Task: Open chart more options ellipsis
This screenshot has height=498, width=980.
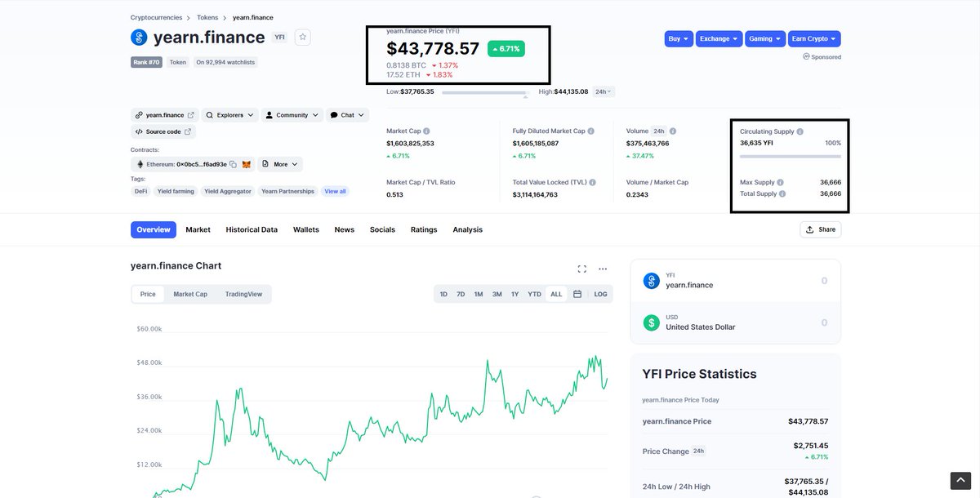Action: tap(603, 269)
